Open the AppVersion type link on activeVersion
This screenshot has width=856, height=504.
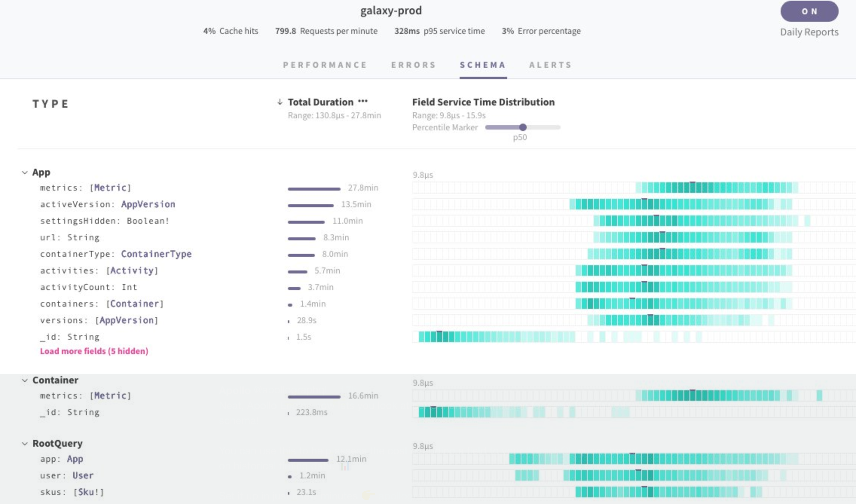click(148, 204)
